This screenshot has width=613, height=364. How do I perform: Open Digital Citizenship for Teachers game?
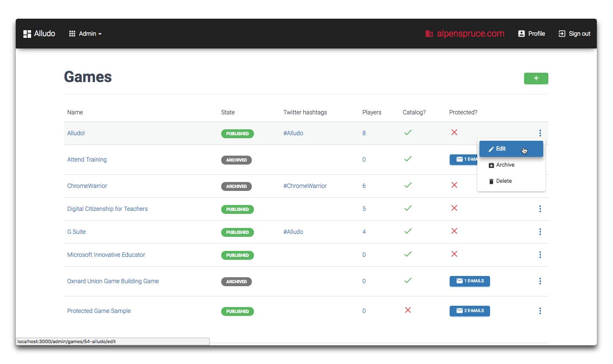pos(108,209)
